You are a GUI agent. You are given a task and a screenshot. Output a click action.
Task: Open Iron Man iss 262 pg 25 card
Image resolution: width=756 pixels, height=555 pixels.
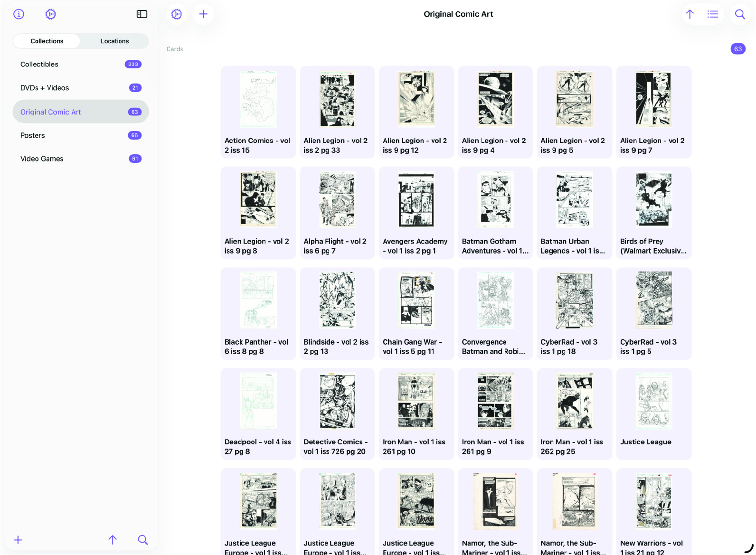point(575,414)
